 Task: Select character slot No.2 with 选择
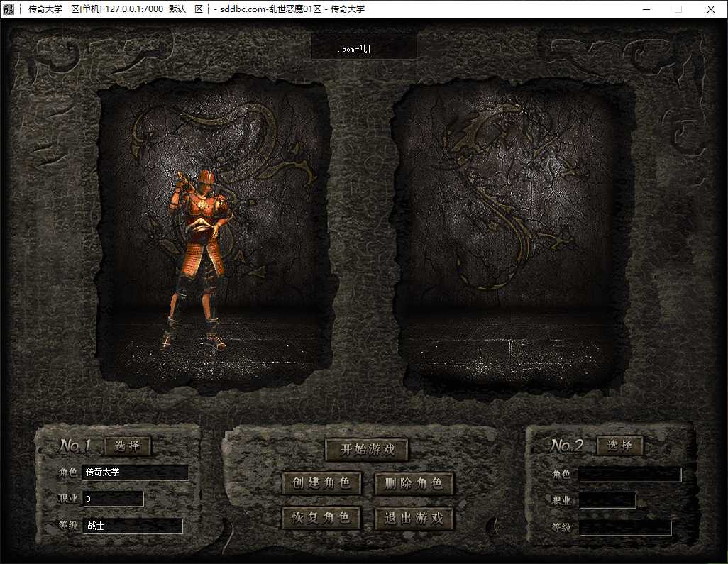620,446
